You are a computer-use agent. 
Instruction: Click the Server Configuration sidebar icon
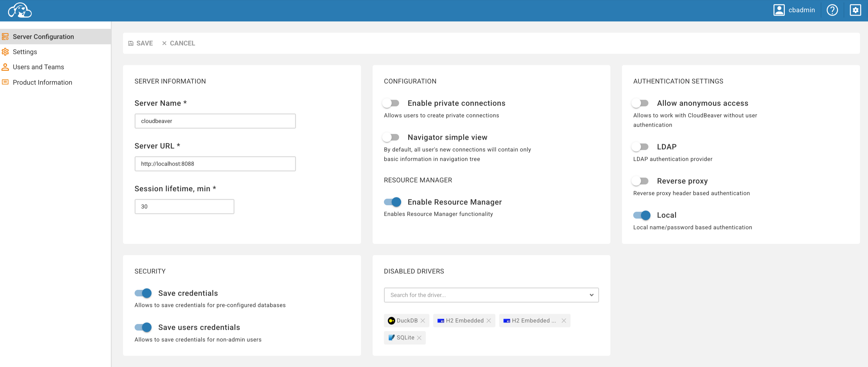pyautogui.click(x=5, y=37)
